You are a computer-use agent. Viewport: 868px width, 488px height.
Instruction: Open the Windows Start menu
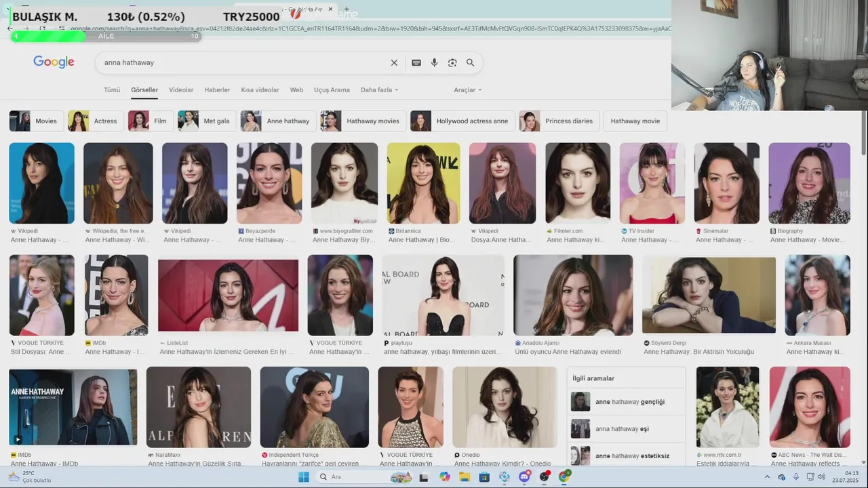[304, 477]
